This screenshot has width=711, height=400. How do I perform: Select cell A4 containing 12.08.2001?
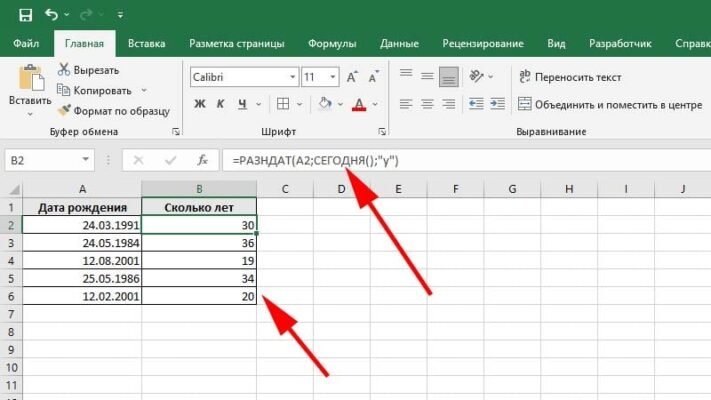(x=81, y=260)
